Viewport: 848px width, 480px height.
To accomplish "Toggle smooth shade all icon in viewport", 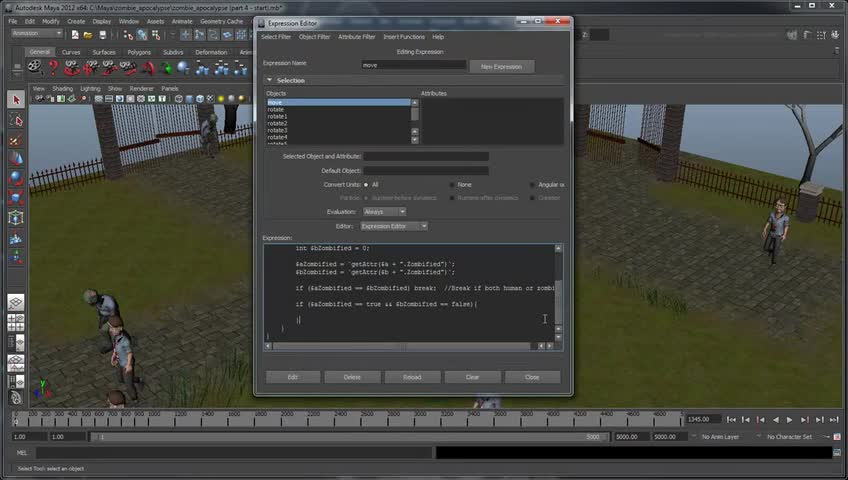I will click(x=189, y=98).
